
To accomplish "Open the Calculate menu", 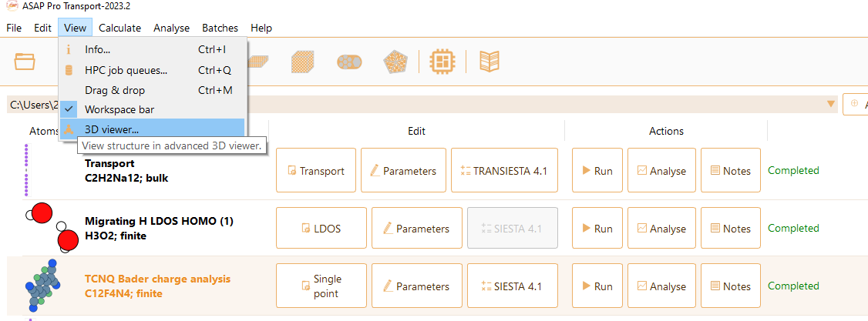I will [x=119, y=28].
